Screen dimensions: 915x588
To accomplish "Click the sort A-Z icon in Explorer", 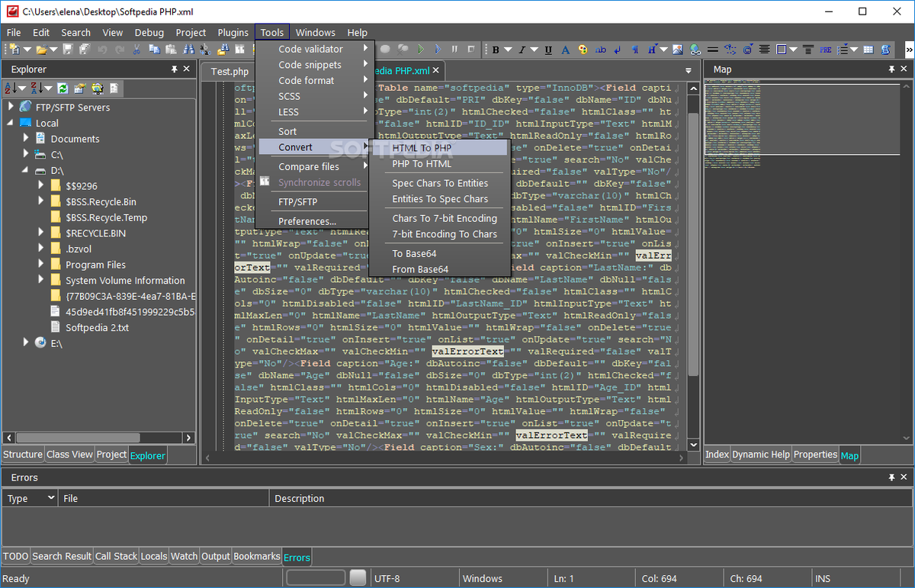I will [10, 88].
